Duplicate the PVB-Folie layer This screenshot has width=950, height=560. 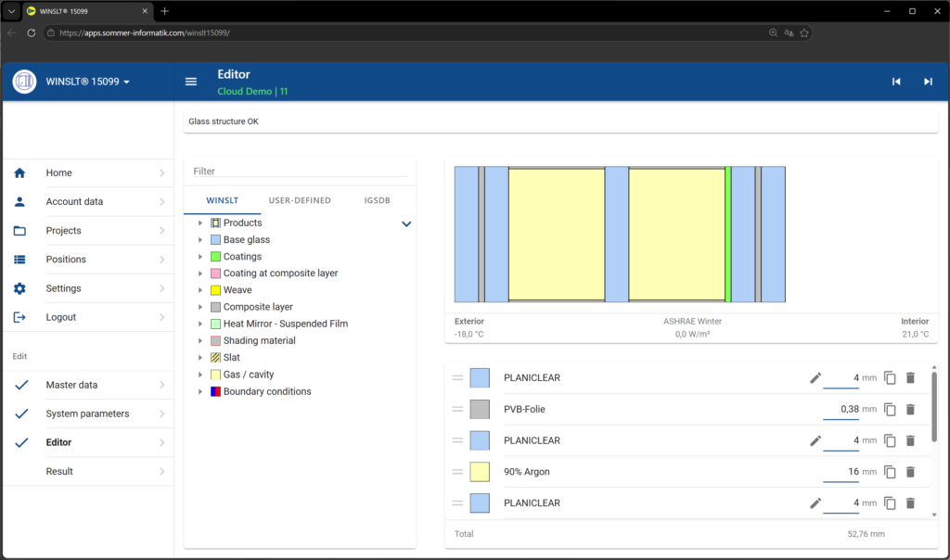(890, 409)
